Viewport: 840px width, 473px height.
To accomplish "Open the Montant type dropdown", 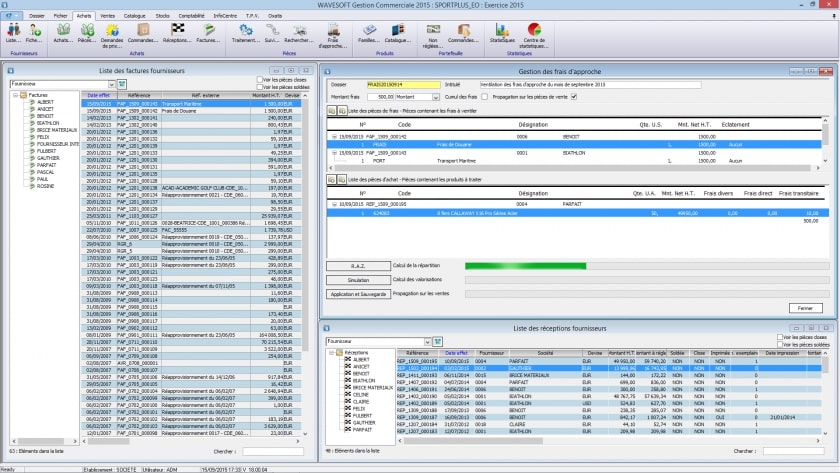I will pos(436,97).
